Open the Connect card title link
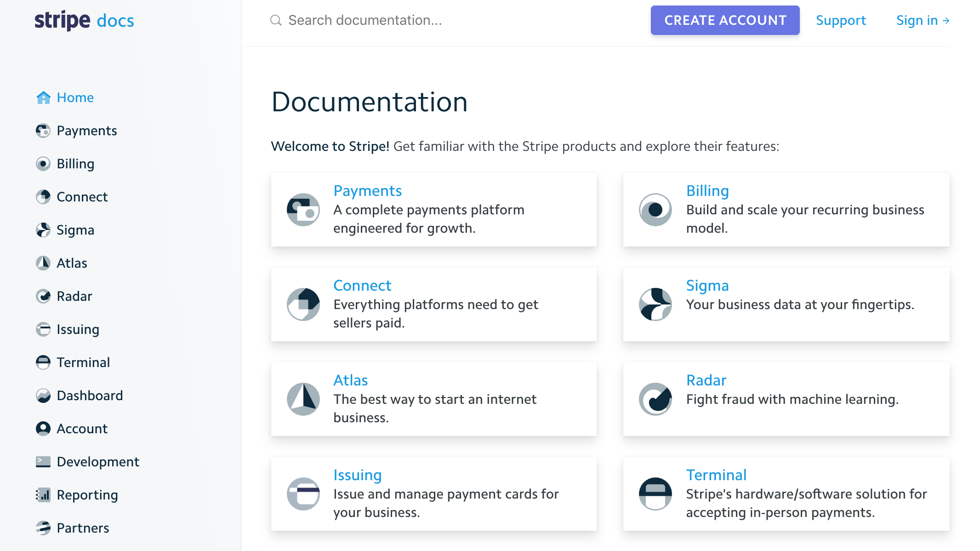The image size is (980, 551). point(362,285)
